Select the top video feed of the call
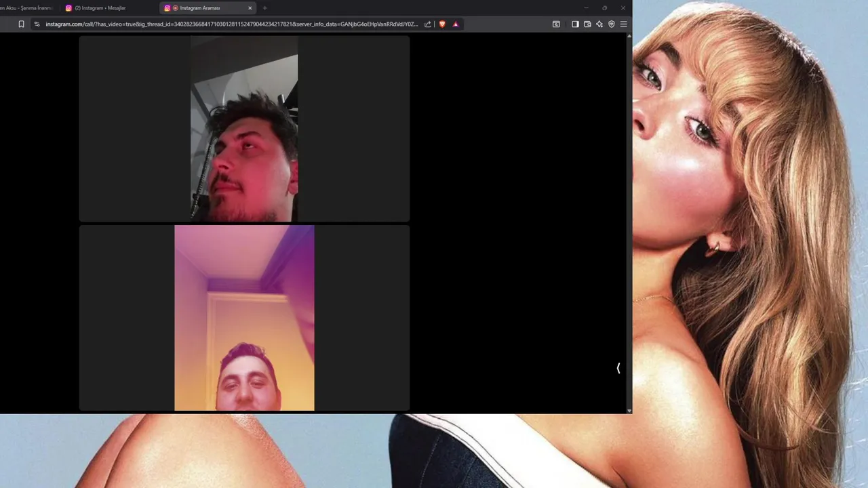 244,129
